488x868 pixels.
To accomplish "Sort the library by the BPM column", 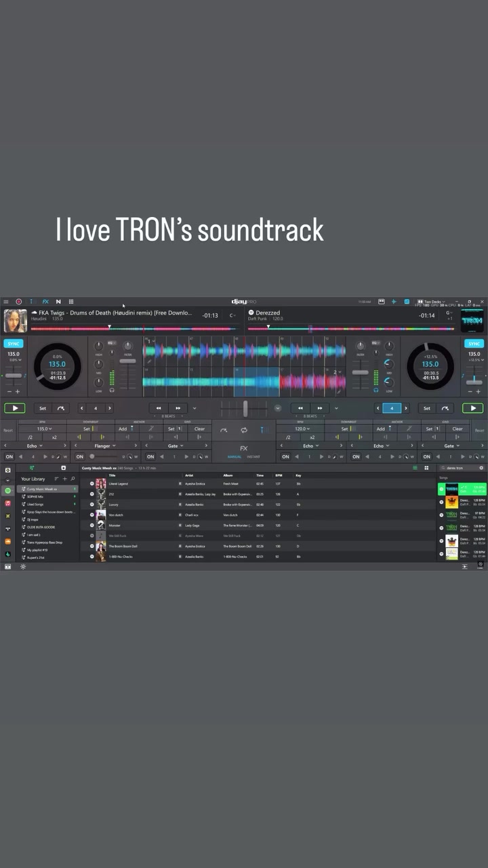I will (x=279, y=475).
